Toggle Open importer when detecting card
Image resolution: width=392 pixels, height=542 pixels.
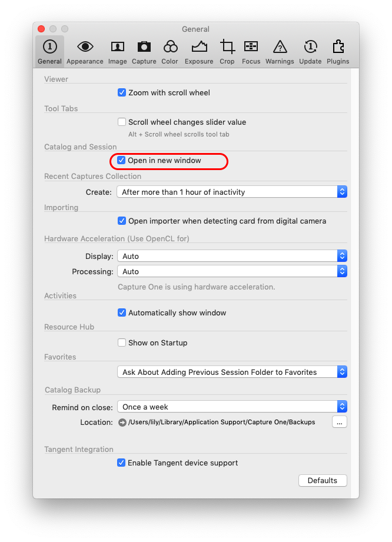pyautogui.click(x=122, y=221)
